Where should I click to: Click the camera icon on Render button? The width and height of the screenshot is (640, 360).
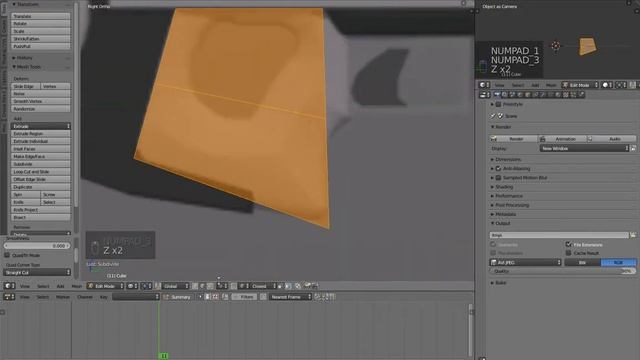[x=494, y=139]
